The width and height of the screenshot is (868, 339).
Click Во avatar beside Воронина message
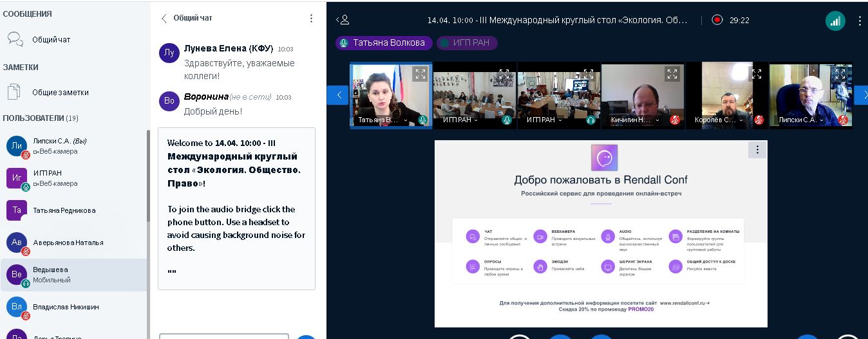(x=169, y=101)
